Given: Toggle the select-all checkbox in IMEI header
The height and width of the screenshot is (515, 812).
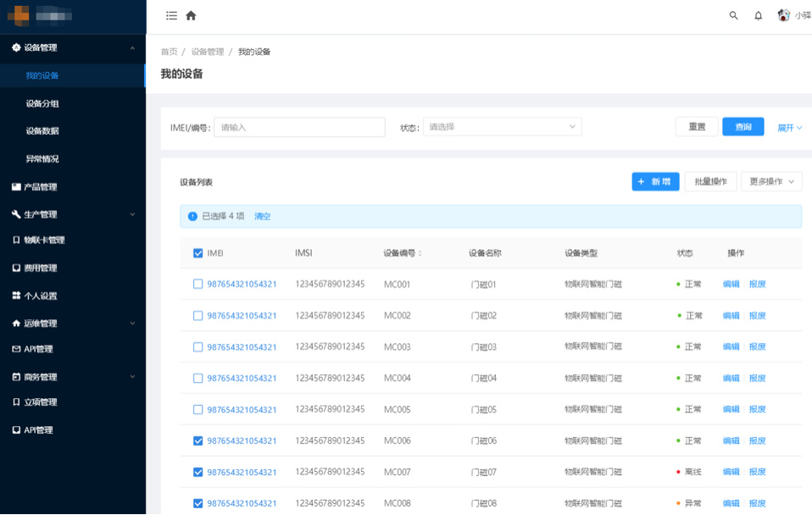Looking at the screenshot, I should (198, 253).
